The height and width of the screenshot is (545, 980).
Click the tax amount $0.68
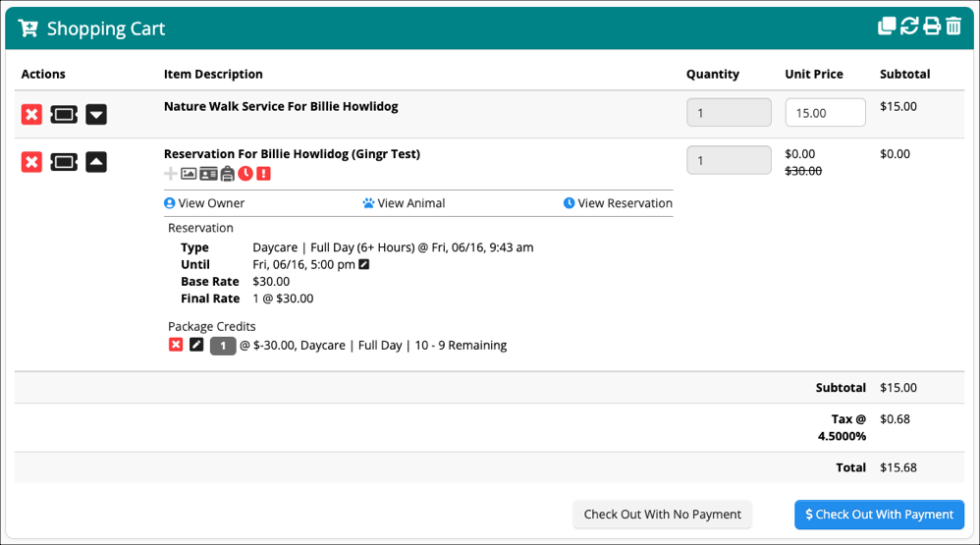pyautogui.click(x=895, y=418)
